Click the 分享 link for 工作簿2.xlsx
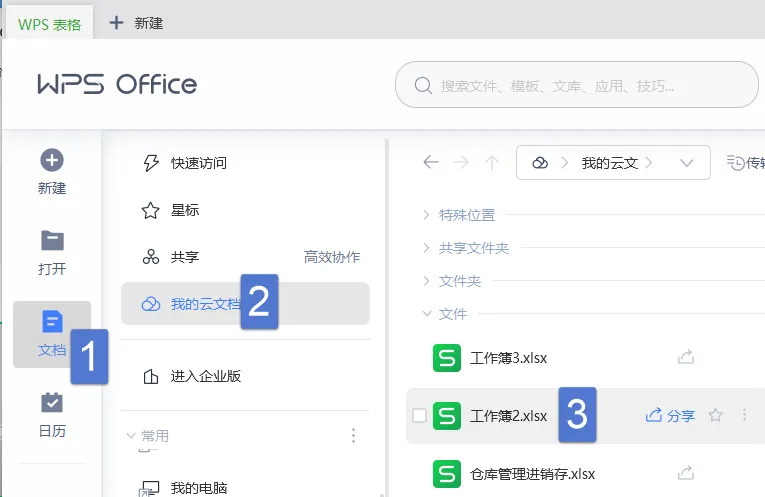This screenshot has height=497, width=765. click(x=670, y=416)
